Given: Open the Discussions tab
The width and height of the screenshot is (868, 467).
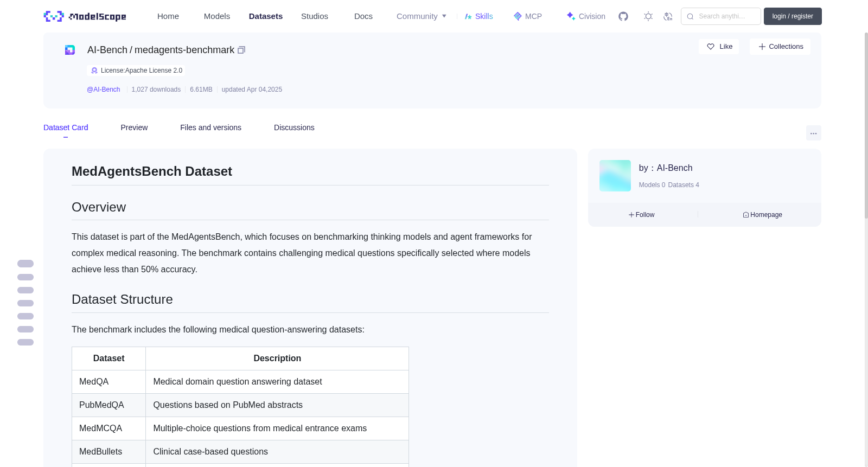Looking at the screenshot, I should click(x=294, y=127).
